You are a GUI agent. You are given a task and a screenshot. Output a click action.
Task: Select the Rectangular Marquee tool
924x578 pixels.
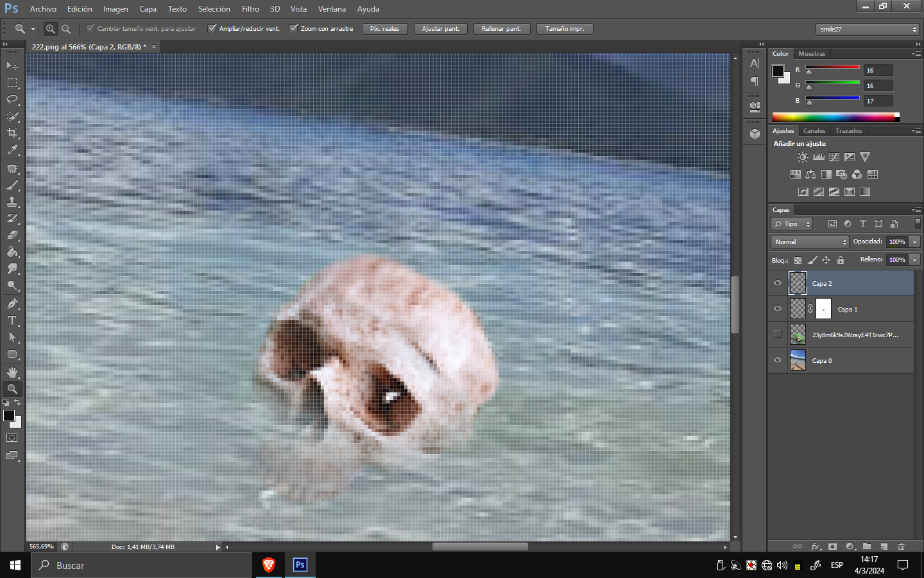coord(12,83)
